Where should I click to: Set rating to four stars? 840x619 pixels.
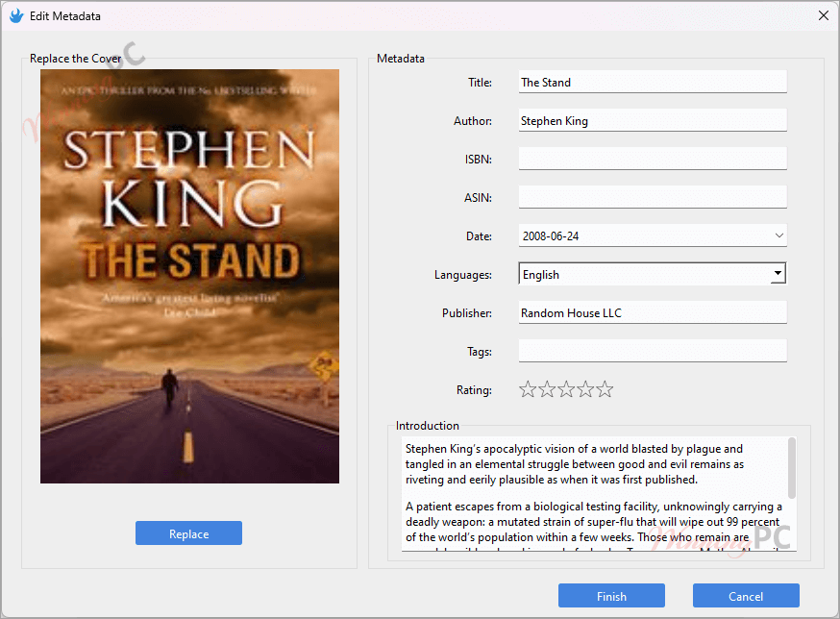(x=585, y=389)
